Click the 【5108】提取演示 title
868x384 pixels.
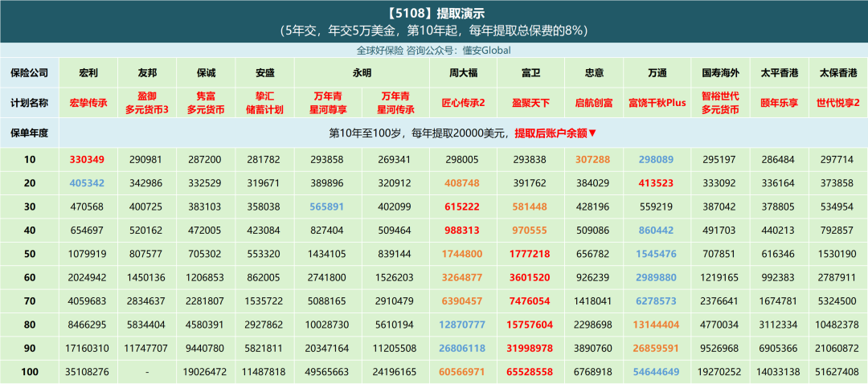click(435, 13)
